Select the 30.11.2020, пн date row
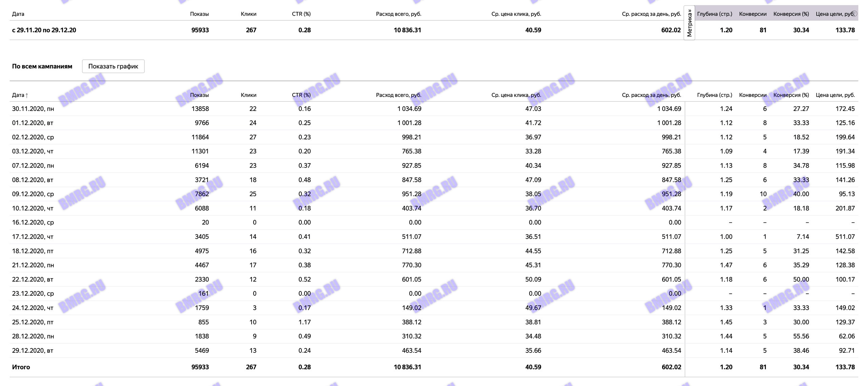This screenshot has height=386, width=868. coord(33,109)
